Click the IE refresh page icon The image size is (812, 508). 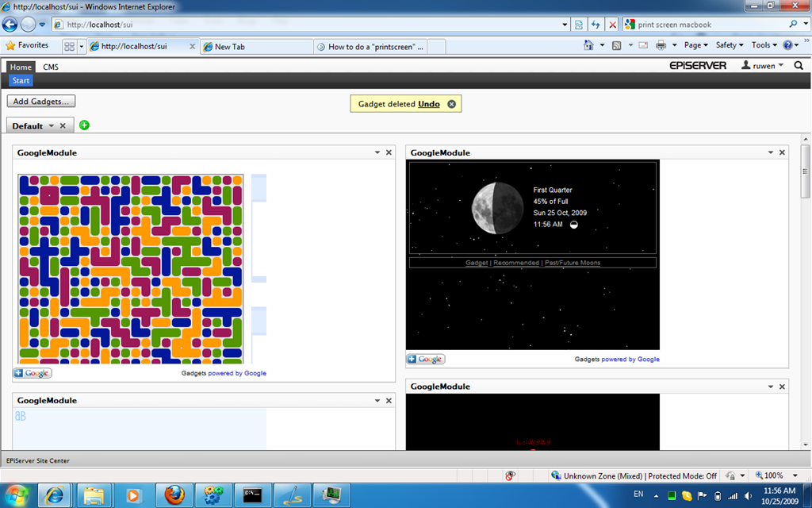click(595, 25)
